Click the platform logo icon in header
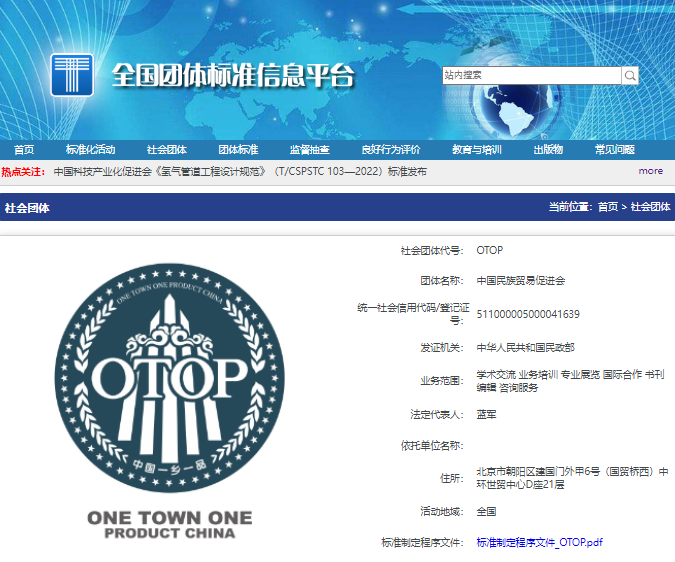The image size is (675, 562). 72,75
